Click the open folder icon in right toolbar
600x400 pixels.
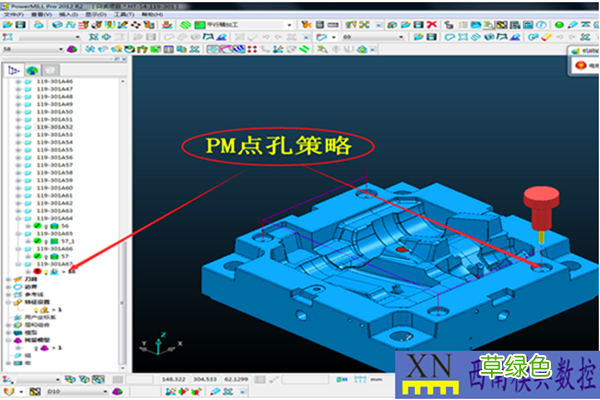pyautogui.click(x=418, y=37)
